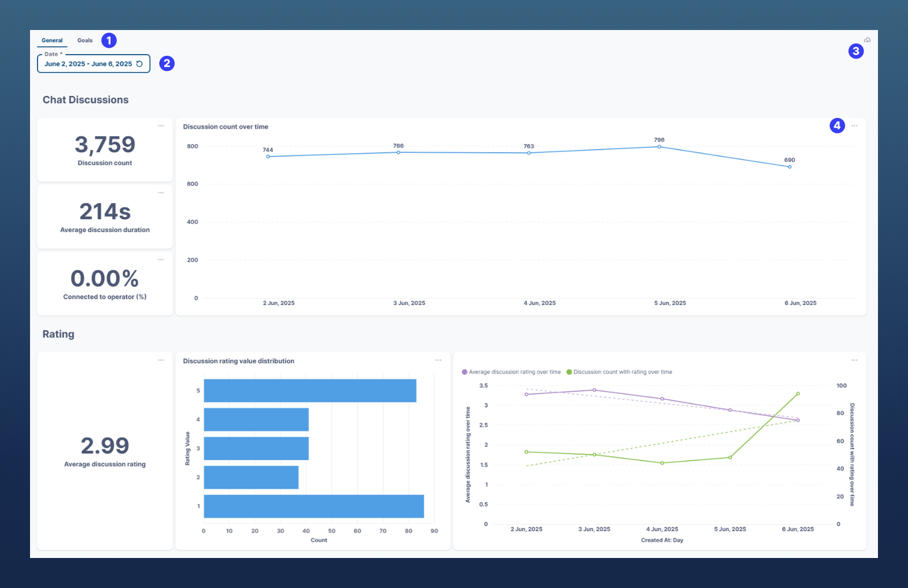This screenshot has height=588, width=908.
Task: Select the rating value 1 bar
Action: coord(311,505)
